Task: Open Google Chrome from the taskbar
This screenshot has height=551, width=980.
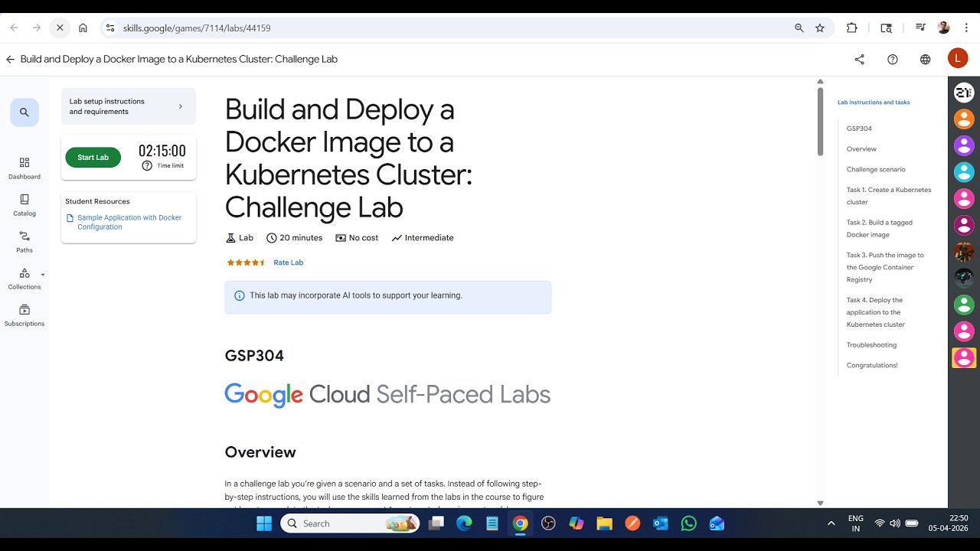Action: [521, 523]
